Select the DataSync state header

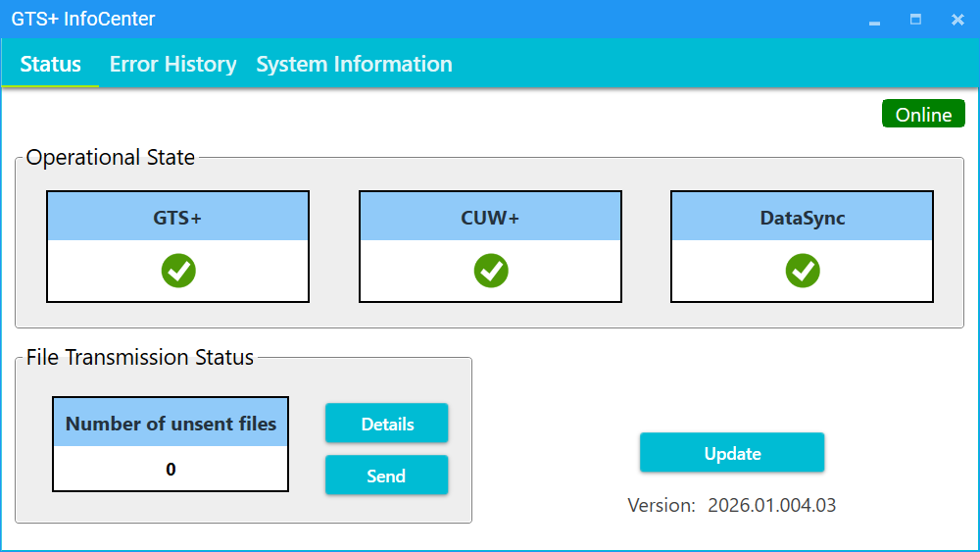point(803,218)
